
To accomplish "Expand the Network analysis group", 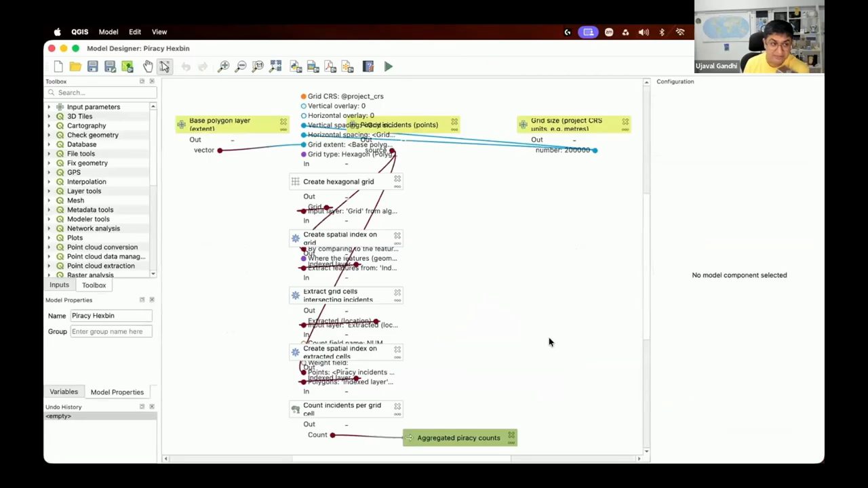I will [x=49, y=228].
